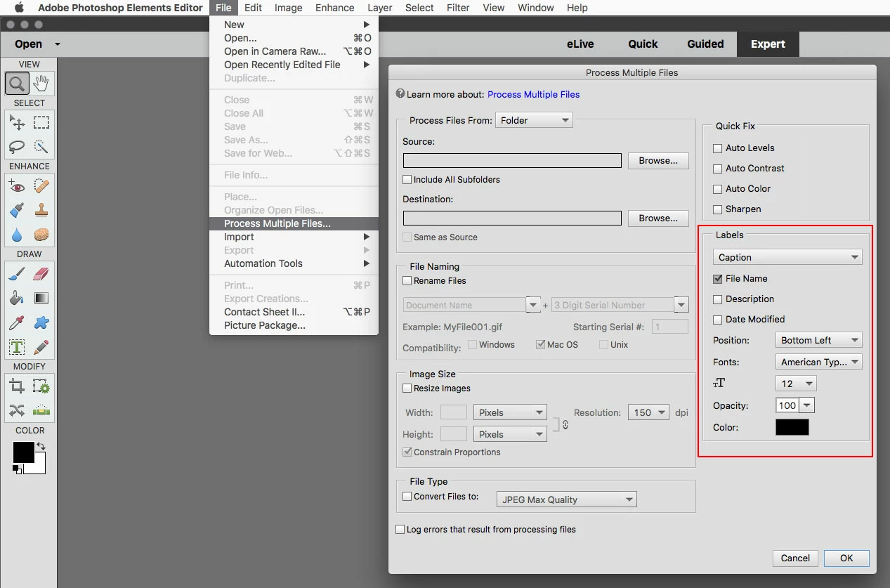This screenshot has height=588, width=890.
Task: Select the Move tool
Action: coord(17,123)
